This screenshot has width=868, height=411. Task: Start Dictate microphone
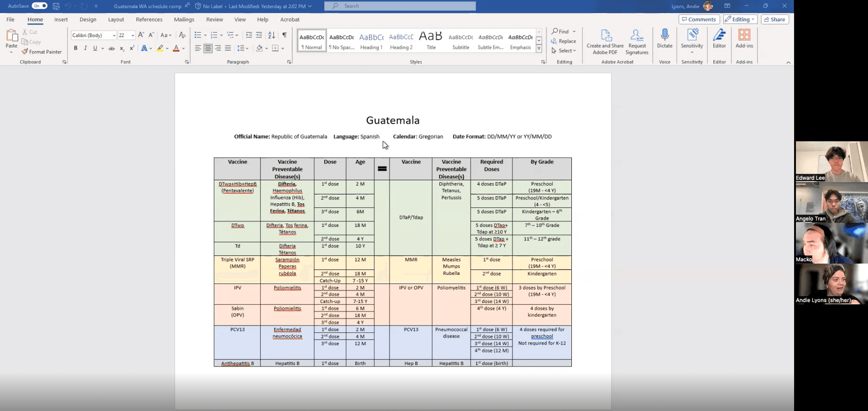pyautogui.click(x=664, y=38)
